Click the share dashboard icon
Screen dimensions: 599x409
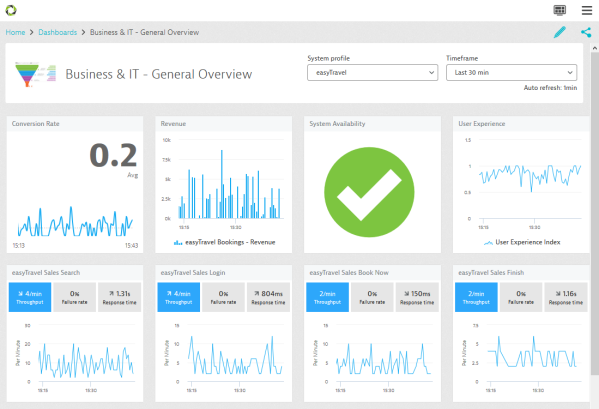(586, 32)
